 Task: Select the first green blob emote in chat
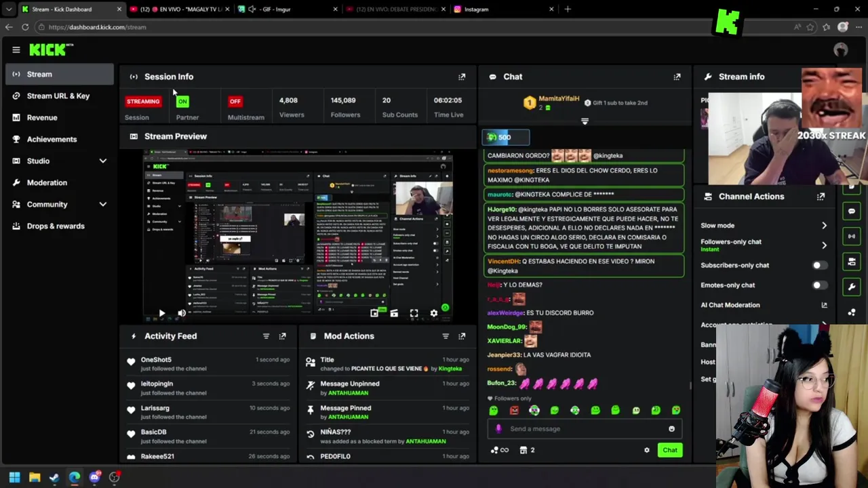pyautogui.click(x=494, y=410)
